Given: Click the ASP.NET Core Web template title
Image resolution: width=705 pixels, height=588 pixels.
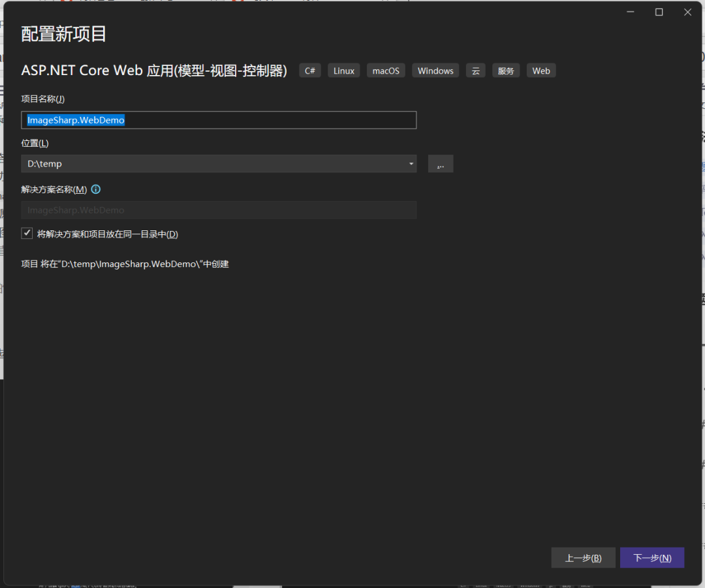Looking at the screenshot, I should pos(154,70).
